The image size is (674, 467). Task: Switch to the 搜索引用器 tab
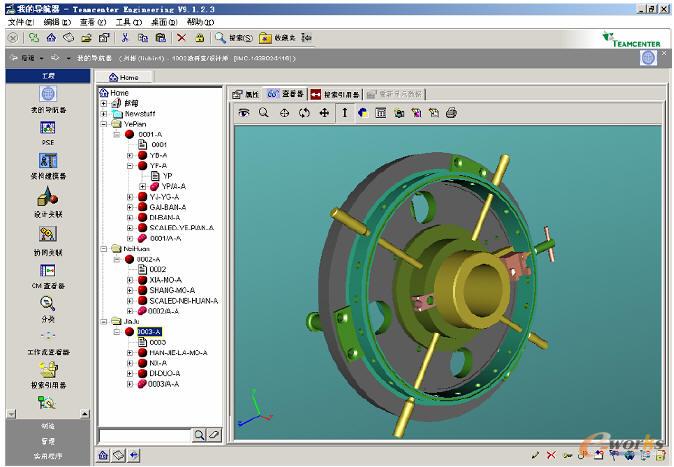coord(335,94)
